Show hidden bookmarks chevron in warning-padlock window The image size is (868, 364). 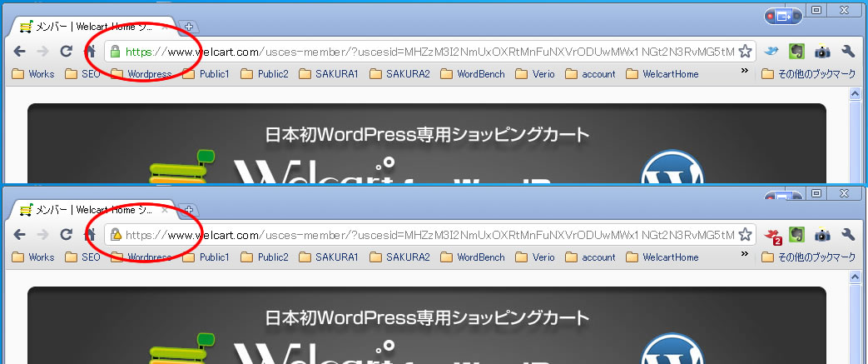click(745, 255)
